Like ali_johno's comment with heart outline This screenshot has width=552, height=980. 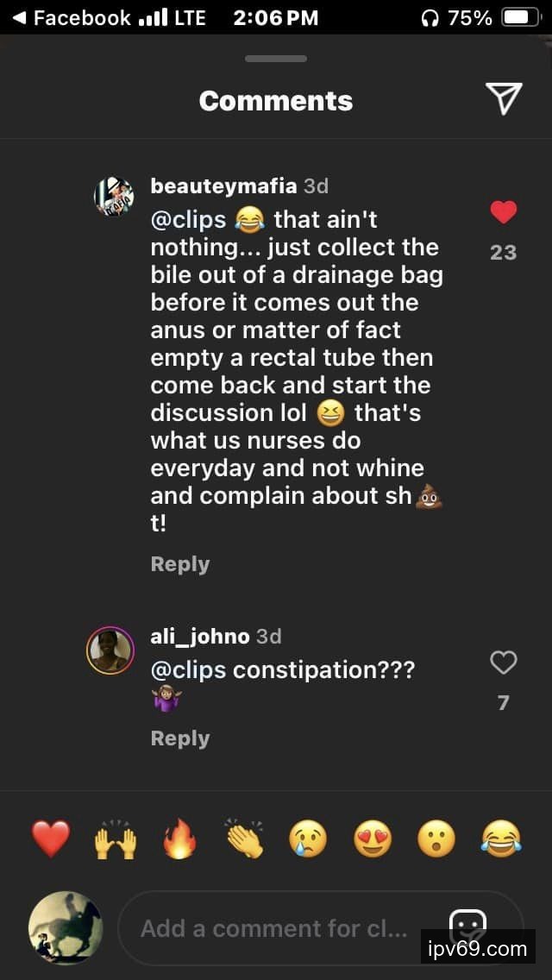[504, 663]
